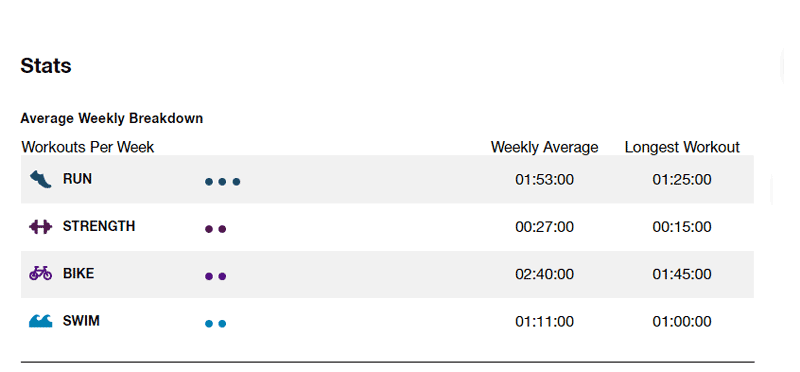Click the three dots in Run row

222,182
